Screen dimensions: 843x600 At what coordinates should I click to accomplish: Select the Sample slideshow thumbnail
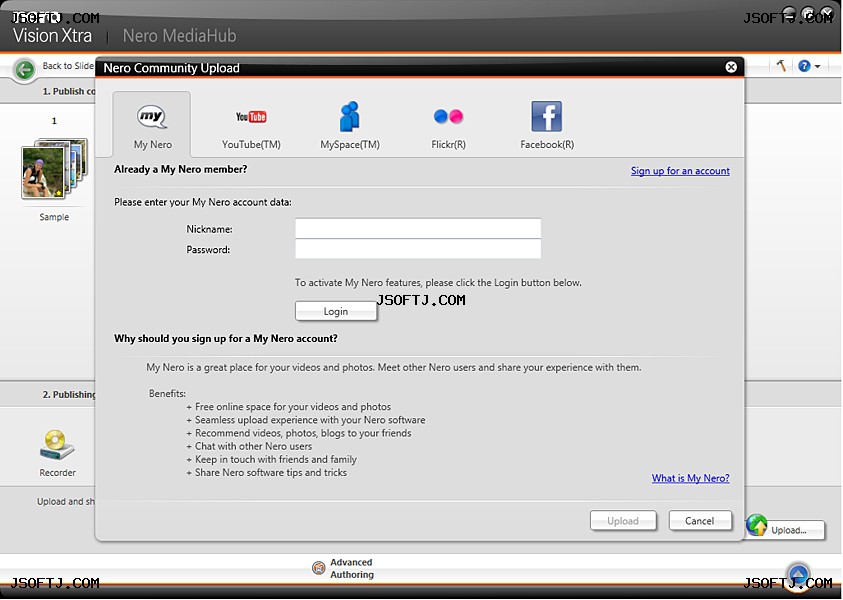tap(54, 169)
